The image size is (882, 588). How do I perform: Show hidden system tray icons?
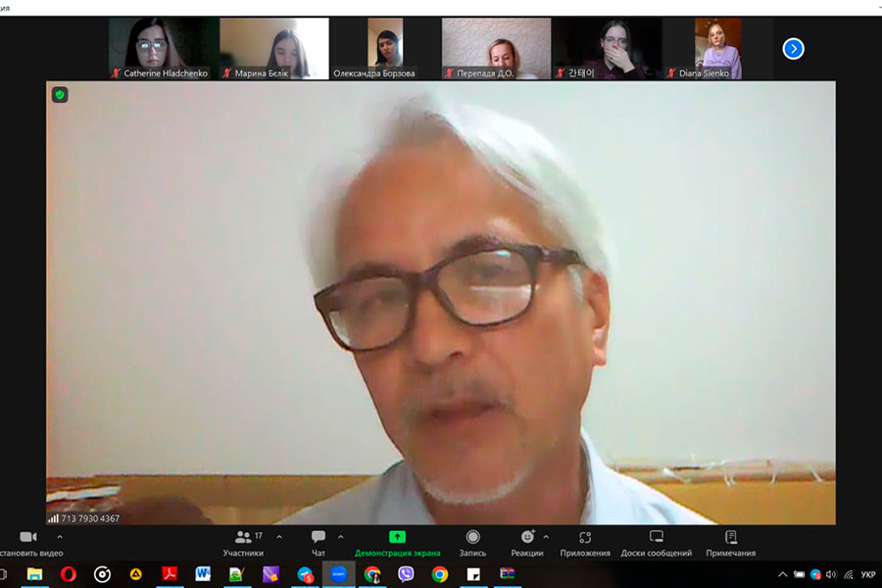point(782,574)
